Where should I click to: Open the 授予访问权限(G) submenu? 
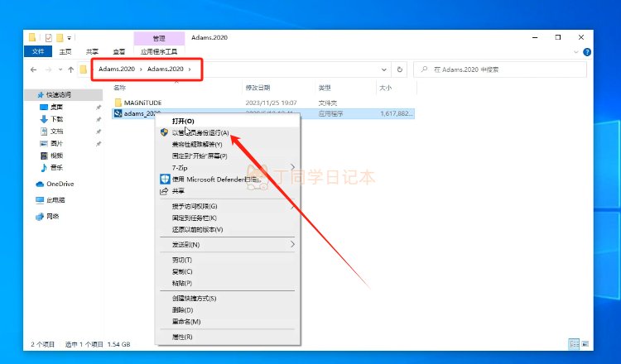[228, 207]
